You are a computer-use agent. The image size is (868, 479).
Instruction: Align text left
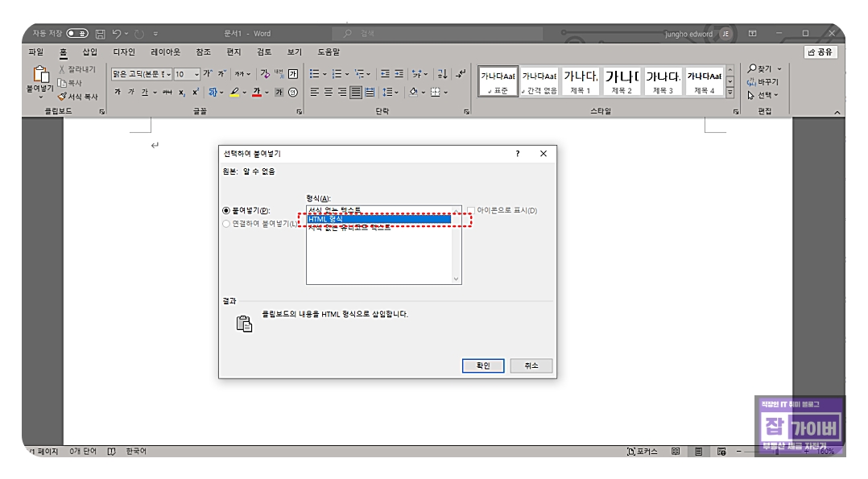click(x=314, y=92)
